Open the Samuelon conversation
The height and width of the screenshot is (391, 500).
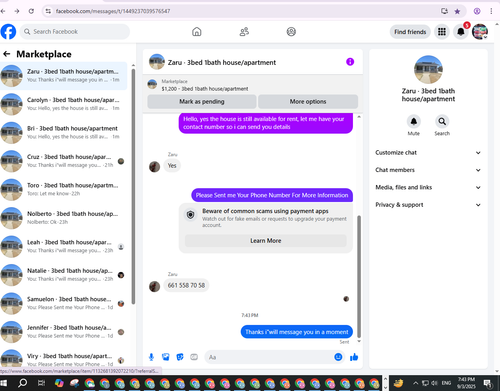pos(64,303)
